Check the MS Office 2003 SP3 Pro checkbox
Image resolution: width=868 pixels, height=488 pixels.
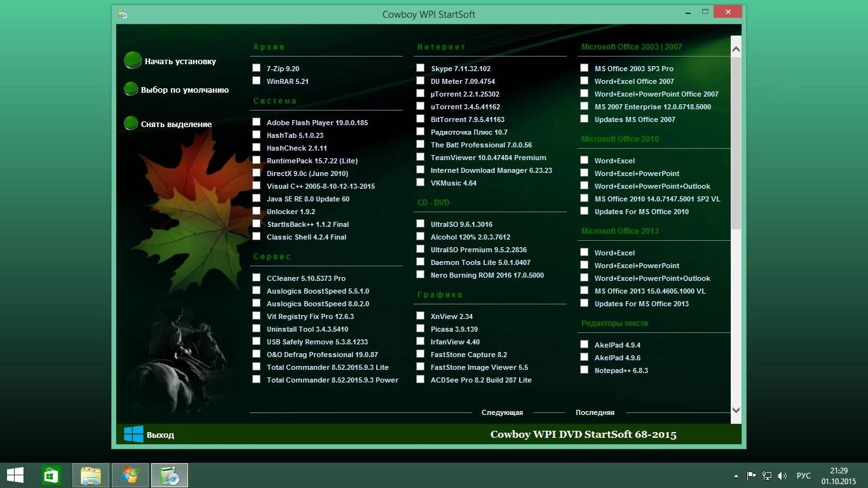coord(584,68)
